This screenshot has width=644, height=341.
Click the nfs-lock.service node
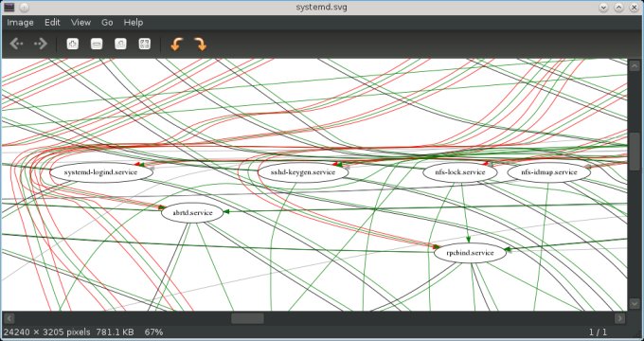click(x=460, y=172)
